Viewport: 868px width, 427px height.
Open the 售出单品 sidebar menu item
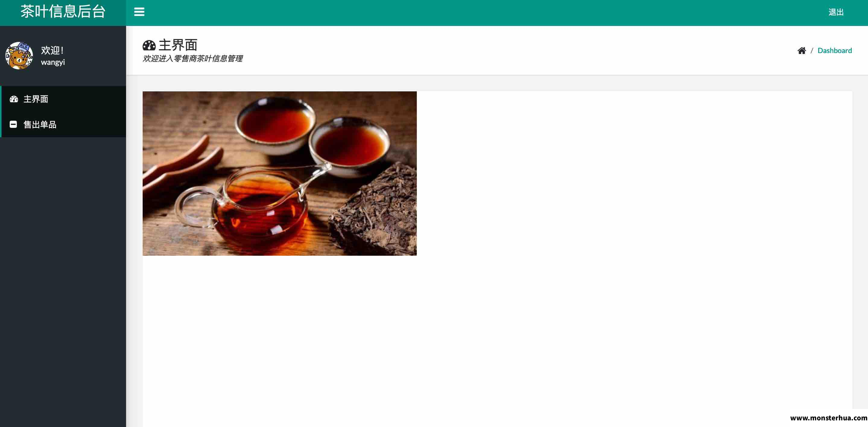pos(64,124)
